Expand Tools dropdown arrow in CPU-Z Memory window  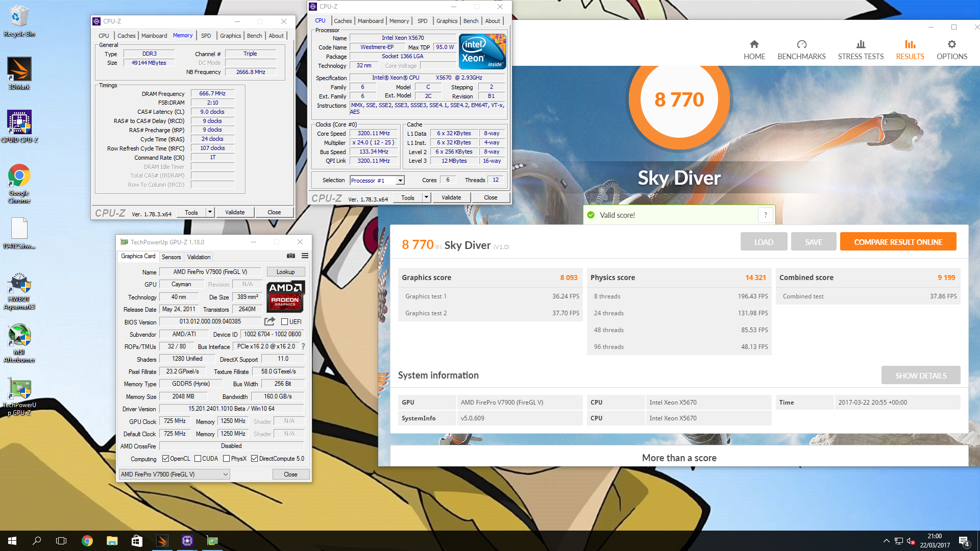click(210, 212)
